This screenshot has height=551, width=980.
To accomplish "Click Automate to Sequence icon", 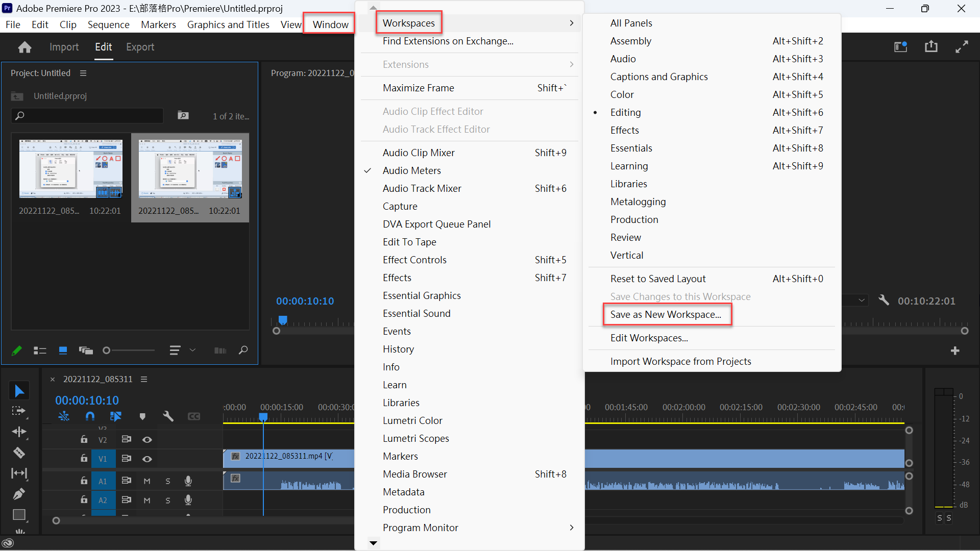I will (x=220, y=350).
